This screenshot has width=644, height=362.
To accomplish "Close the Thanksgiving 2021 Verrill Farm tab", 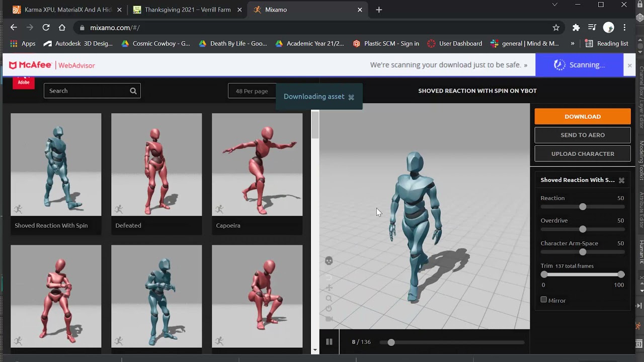I will tap(239, 10).
